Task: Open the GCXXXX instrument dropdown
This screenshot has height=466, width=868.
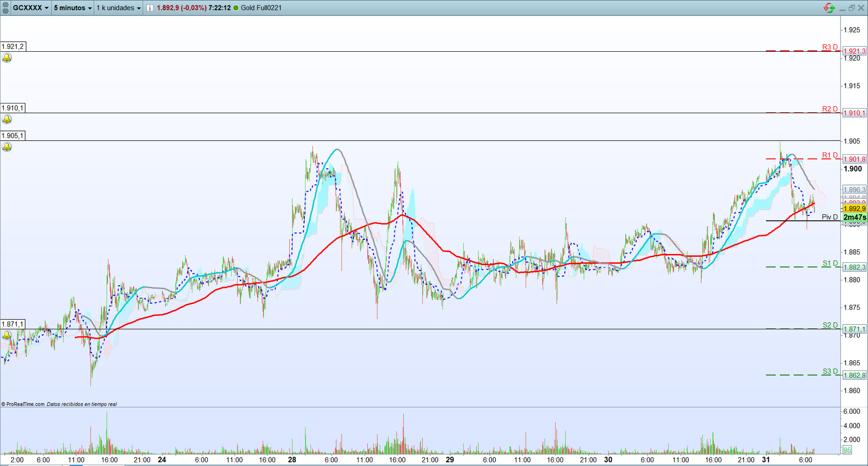Action: click(31, 8)
